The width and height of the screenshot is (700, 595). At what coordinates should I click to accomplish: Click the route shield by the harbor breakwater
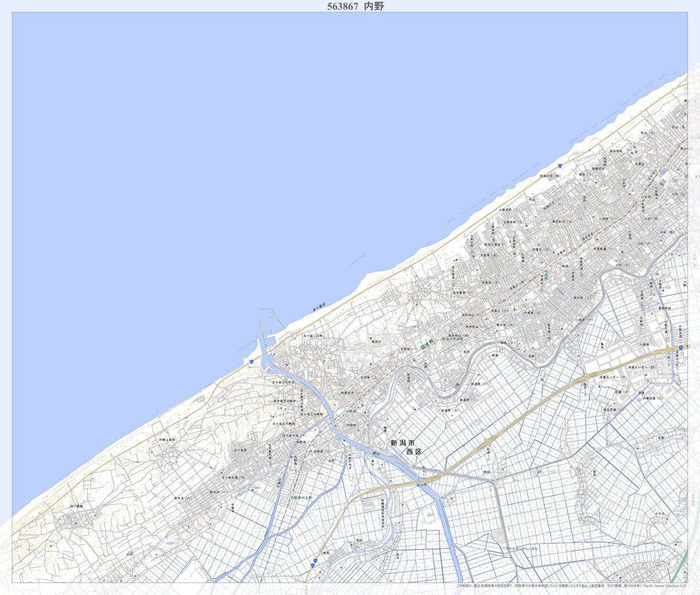click(x=251, y=362)
